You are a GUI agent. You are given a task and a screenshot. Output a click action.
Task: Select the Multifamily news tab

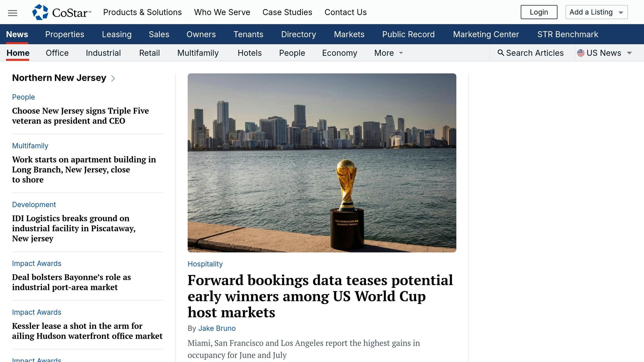coord(198,53)
